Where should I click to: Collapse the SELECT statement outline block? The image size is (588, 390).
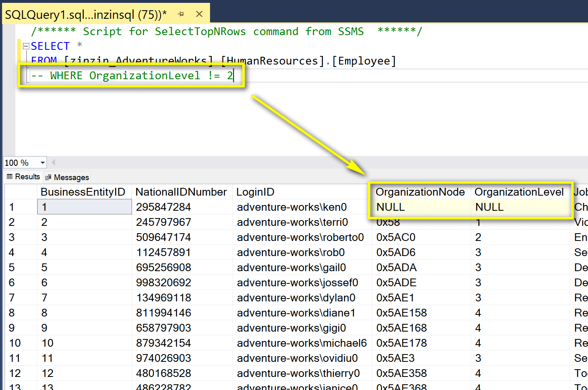26,46
